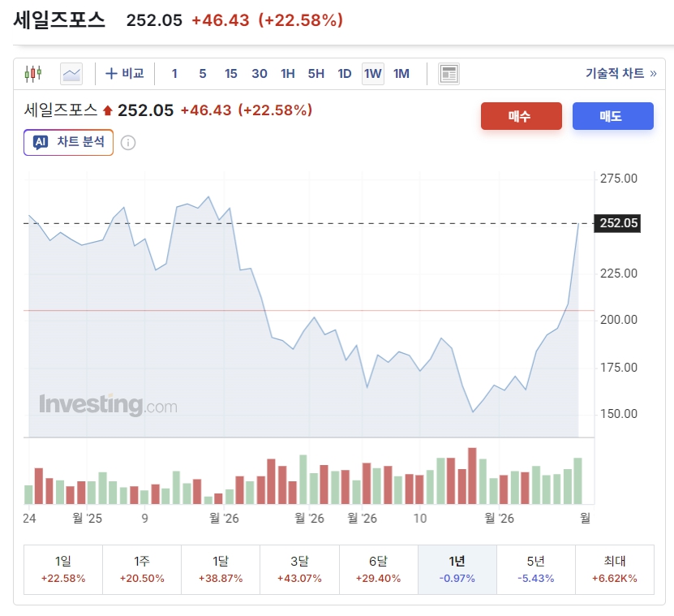
Task: Click the 252.05 current price label on axis
Action: [x=617, y=223]
